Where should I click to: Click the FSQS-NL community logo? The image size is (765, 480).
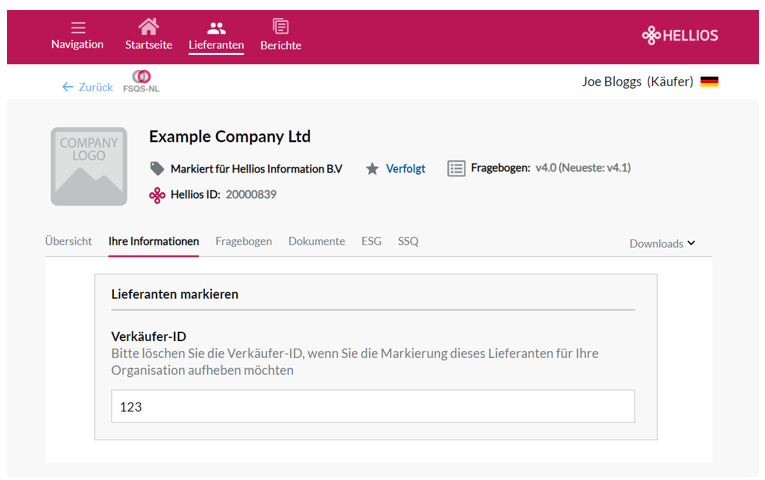coord(141,81)
